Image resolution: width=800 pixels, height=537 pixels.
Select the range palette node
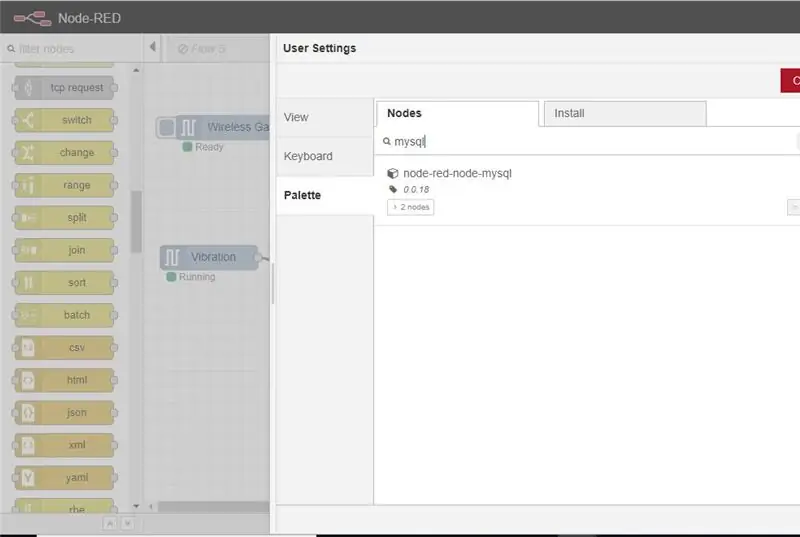[x=65, y=185]
